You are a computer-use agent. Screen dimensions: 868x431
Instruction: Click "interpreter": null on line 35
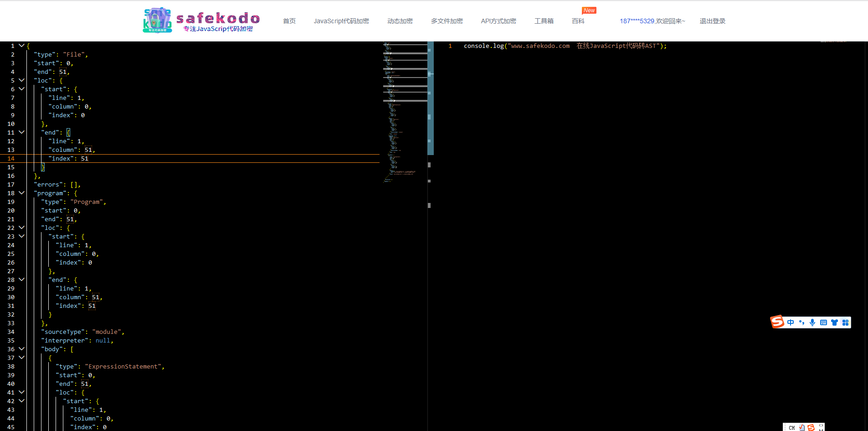coord(77,340)
